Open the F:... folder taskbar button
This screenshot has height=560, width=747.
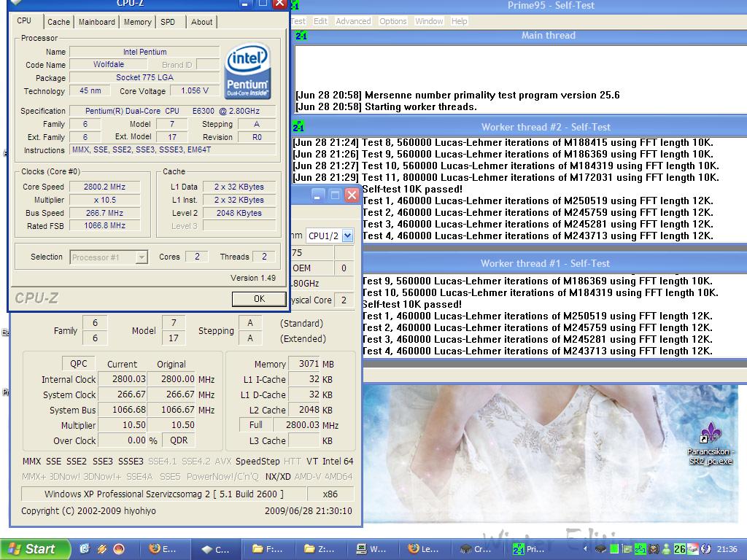coord(268,549)
